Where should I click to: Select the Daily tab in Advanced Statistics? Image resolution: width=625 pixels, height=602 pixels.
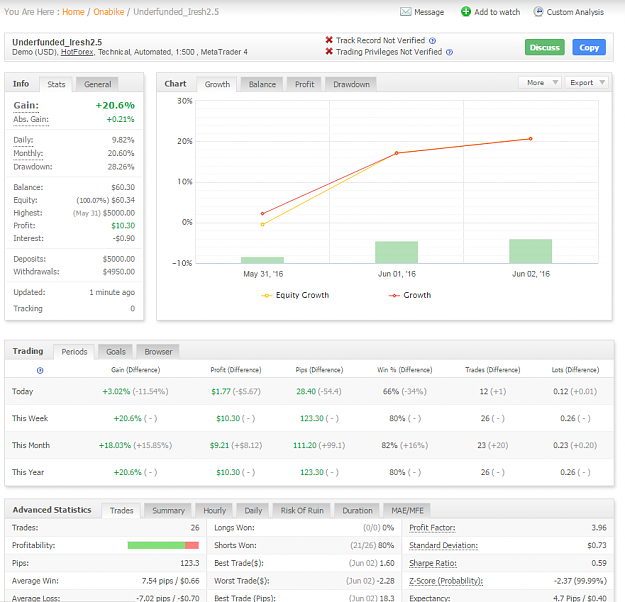click(x=253, y=510)
